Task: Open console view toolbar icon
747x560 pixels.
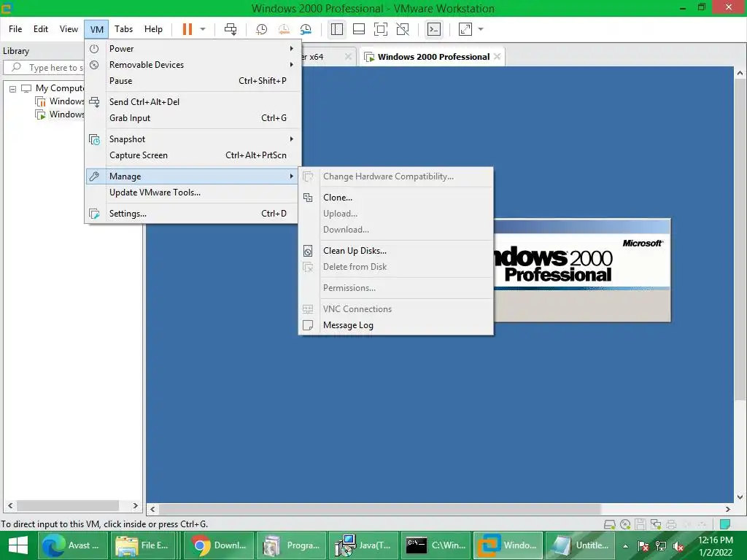Action: coord(434,29)
